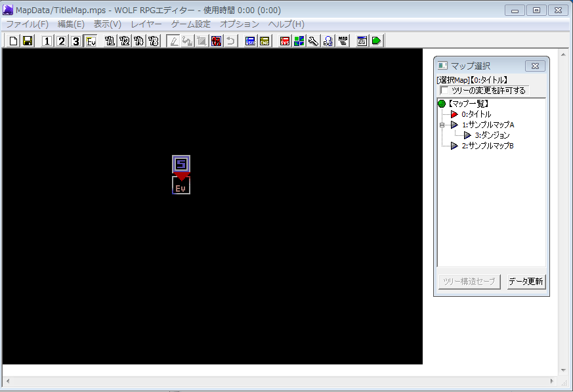Image resolution: width=573 pixels, height=392 pixels.
Task: Save the map with floppy disk icon
Action: point(28,41)
